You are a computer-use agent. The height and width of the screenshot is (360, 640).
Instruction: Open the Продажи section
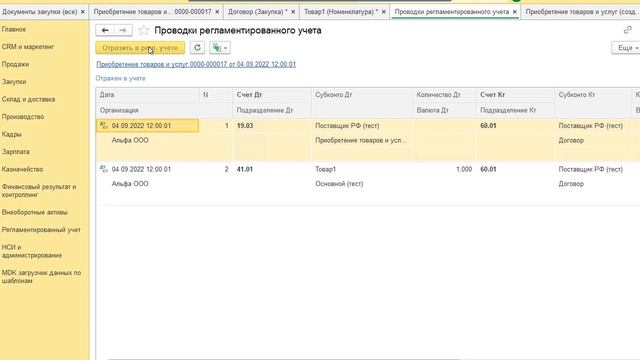coord(15,64)
